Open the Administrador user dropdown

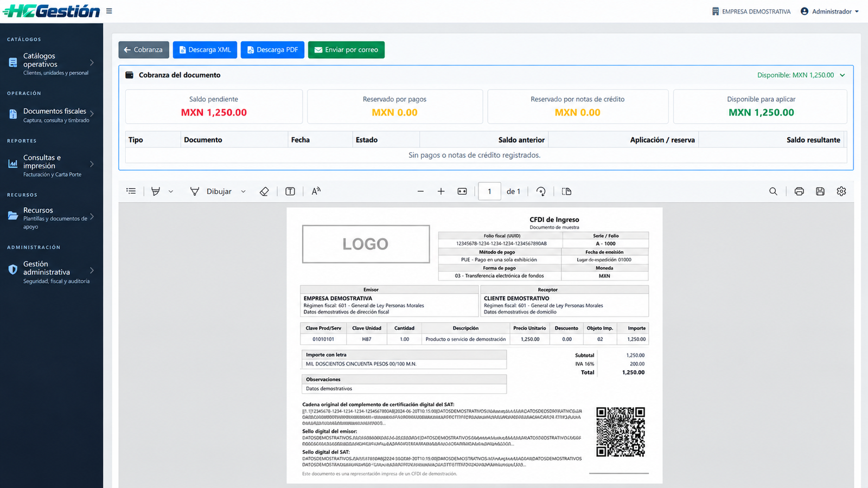[x=829, y=11]
